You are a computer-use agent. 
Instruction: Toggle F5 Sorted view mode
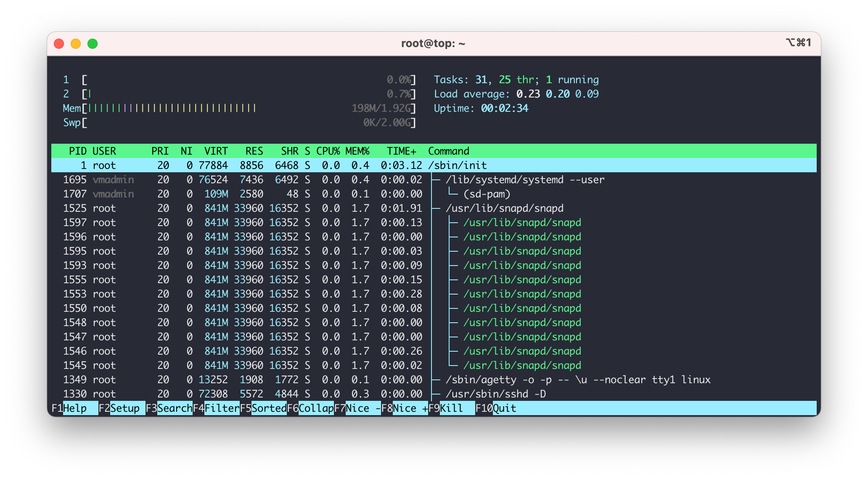click(263, 408)
